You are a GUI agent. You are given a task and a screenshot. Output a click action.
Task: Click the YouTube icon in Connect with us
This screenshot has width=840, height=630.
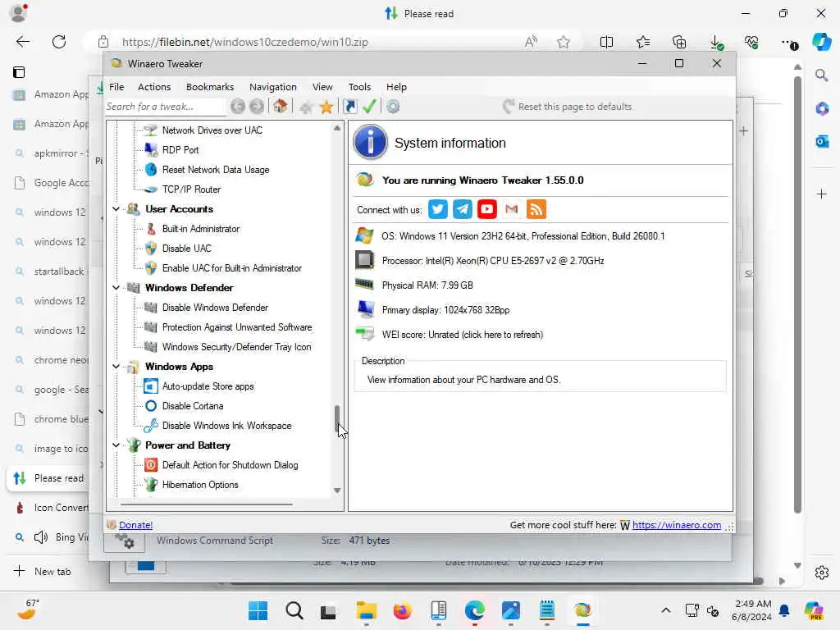(487, 209)
